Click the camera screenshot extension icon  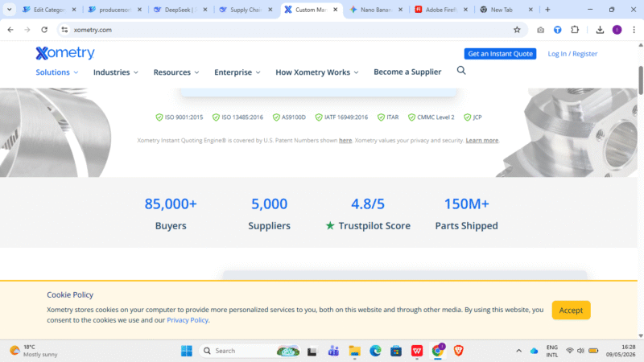(x=540, y=30)
